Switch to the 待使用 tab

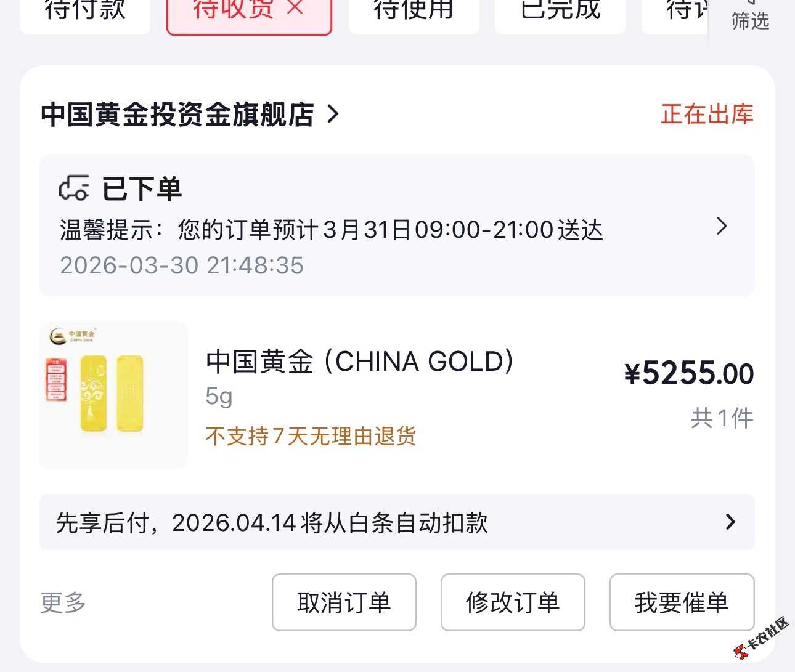point(414,11)
